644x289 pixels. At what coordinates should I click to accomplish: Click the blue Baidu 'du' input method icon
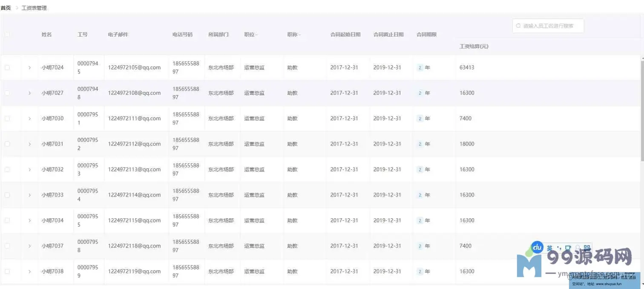[x=538, y=247]
